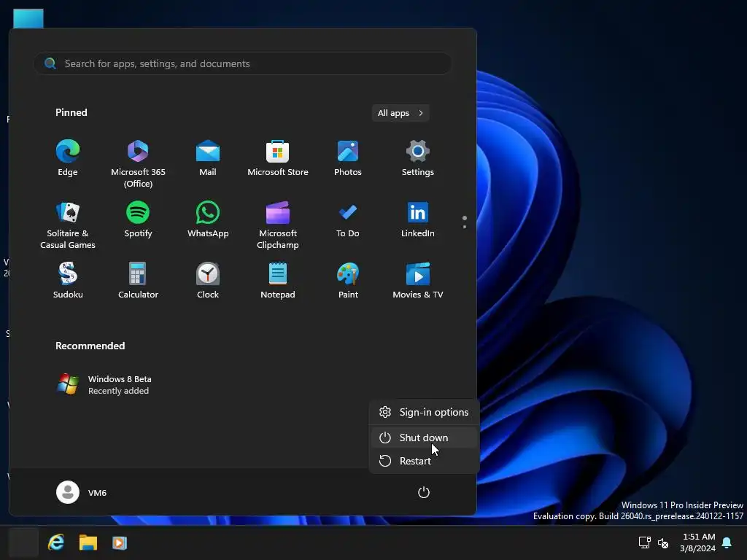The width and height of the screenshot is (747, 560).
Task: Launch the Photos app
Action: coord(348,159)
